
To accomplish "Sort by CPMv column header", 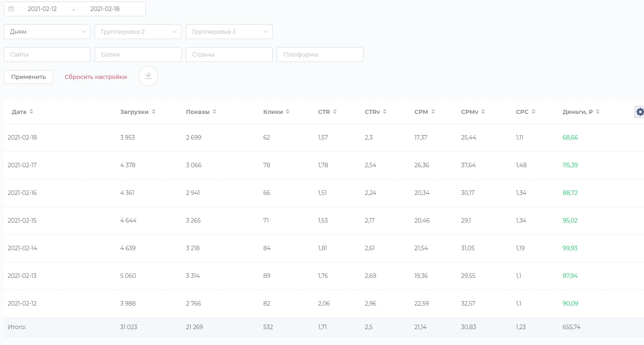I will click(473, 112).
